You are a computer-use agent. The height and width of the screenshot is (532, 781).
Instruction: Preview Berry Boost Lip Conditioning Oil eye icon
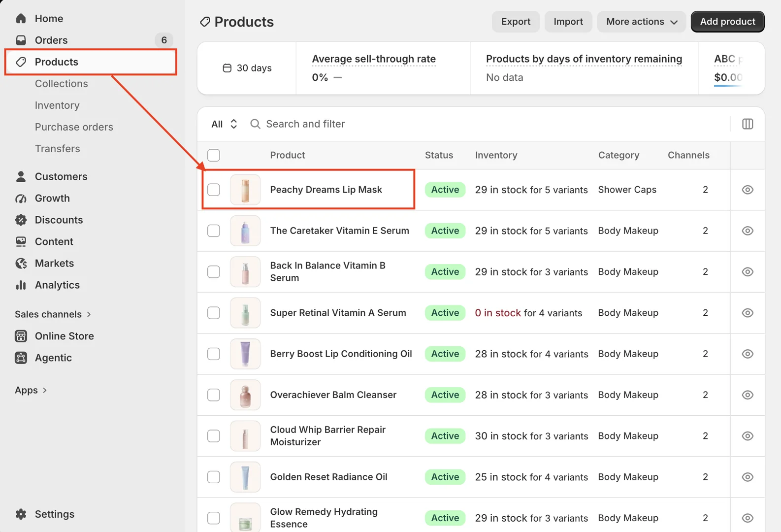pos(748,354)
